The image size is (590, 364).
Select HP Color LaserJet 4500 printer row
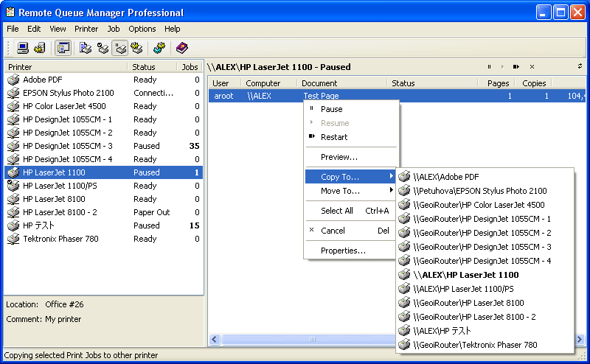click(104, 106)
